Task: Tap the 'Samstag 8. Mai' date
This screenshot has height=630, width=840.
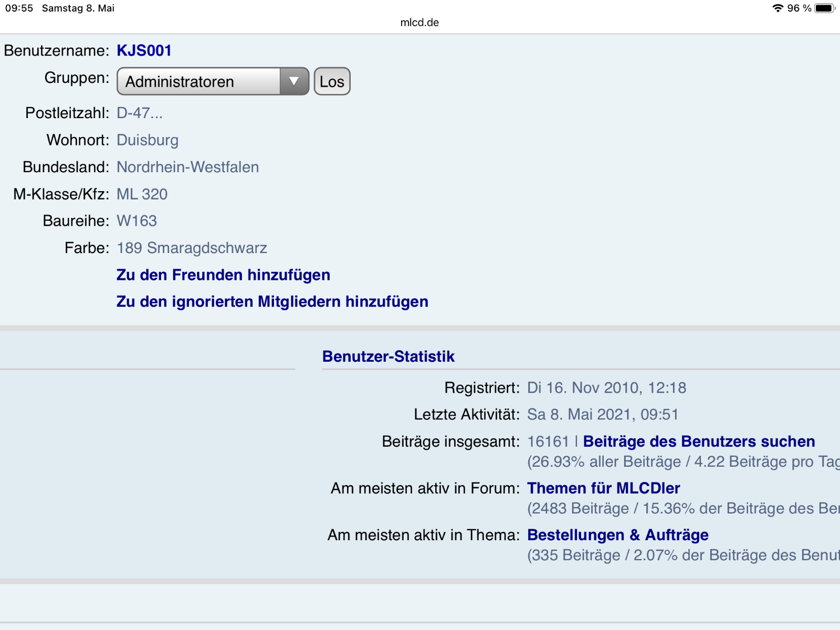Action: 78,8
